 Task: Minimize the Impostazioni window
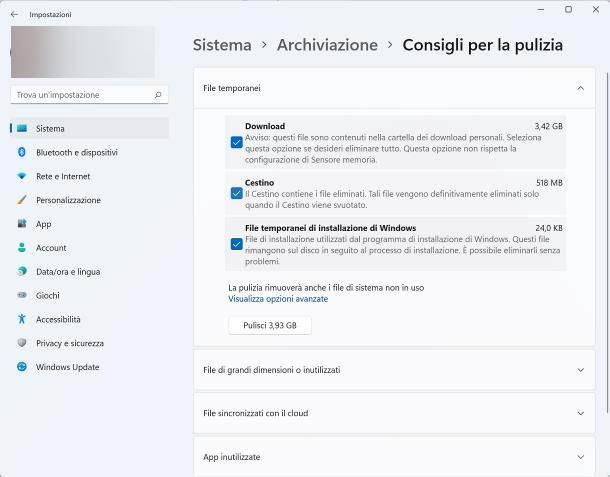click(x=541, y=9)
